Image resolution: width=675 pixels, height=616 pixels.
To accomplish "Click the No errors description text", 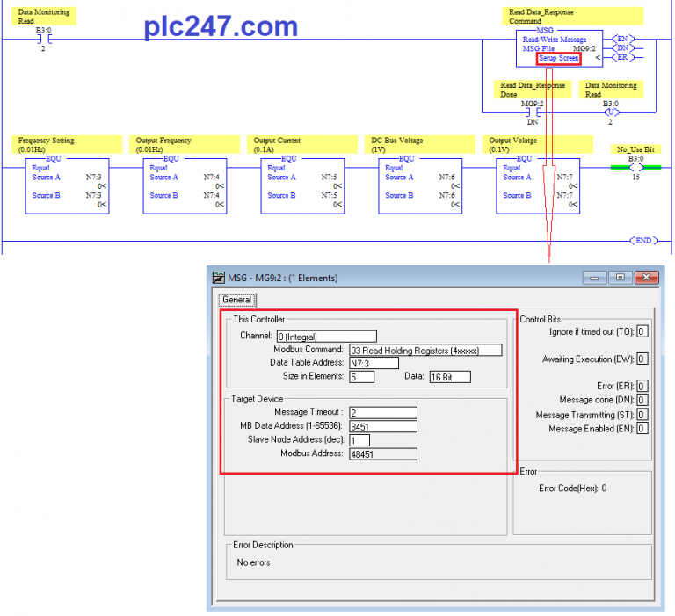I will tap(253, 562).
